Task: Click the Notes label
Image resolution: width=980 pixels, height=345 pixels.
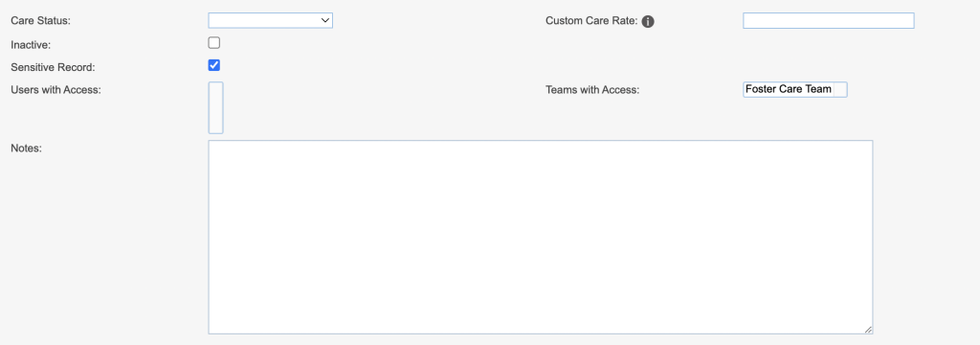Action: 26,149
